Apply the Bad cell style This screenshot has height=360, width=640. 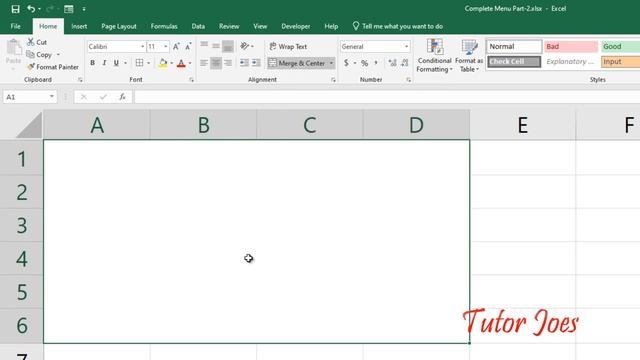tap(571, 47)
